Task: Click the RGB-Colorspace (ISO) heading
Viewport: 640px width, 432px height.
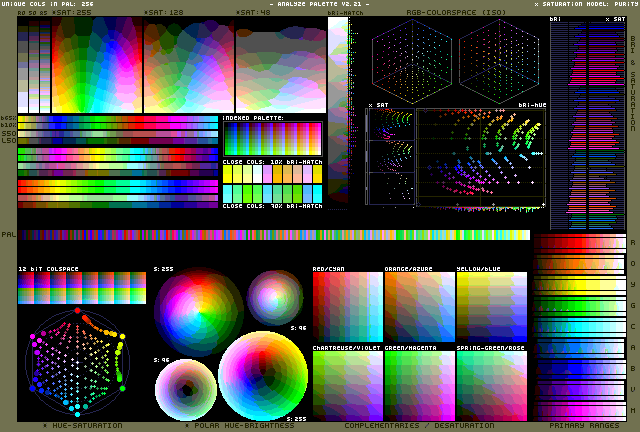Action: coord(456,12)
